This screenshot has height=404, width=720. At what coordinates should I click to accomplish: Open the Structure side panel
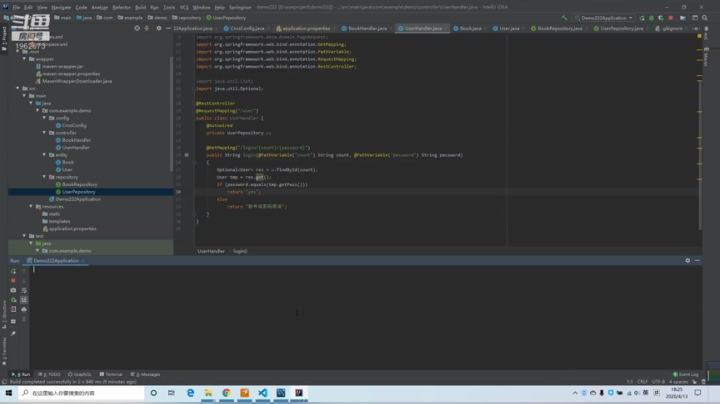click(4, 314)
